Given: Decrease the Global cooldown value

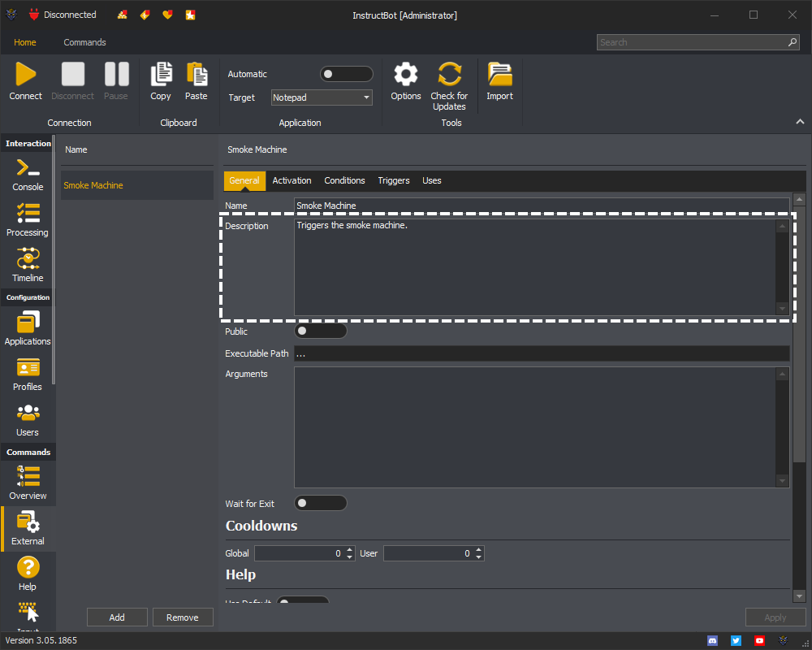Looking at the screenshot, I should coord(349,557).
